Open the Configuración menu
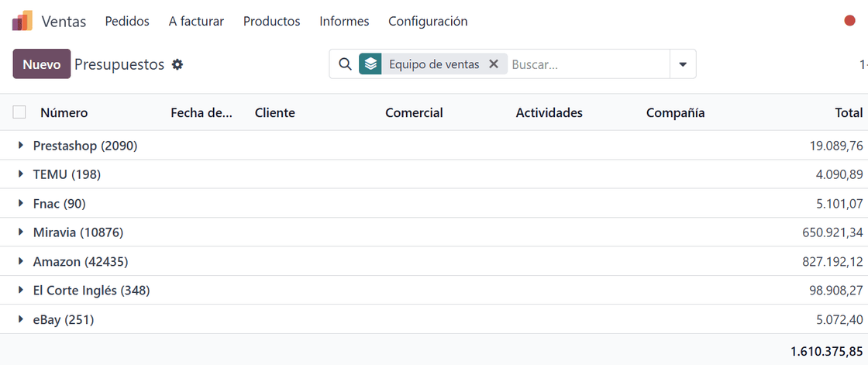The height and width of the screenshot is (365, 868). (x=428, y=22)
